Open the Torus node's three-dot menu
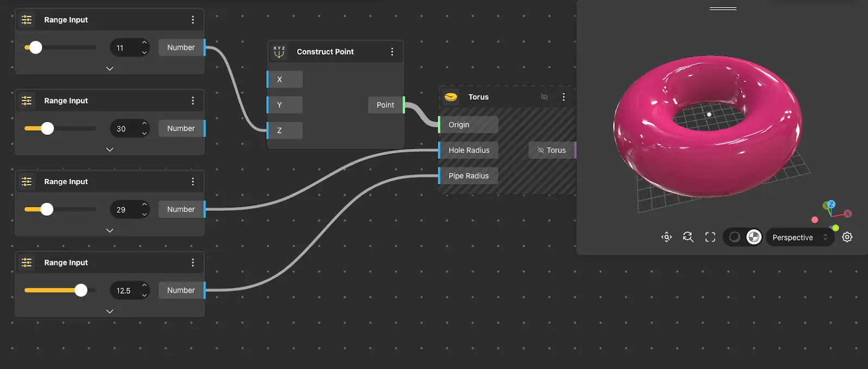Image resolution: width=868 pixels, height=369 pixels. 564,97
